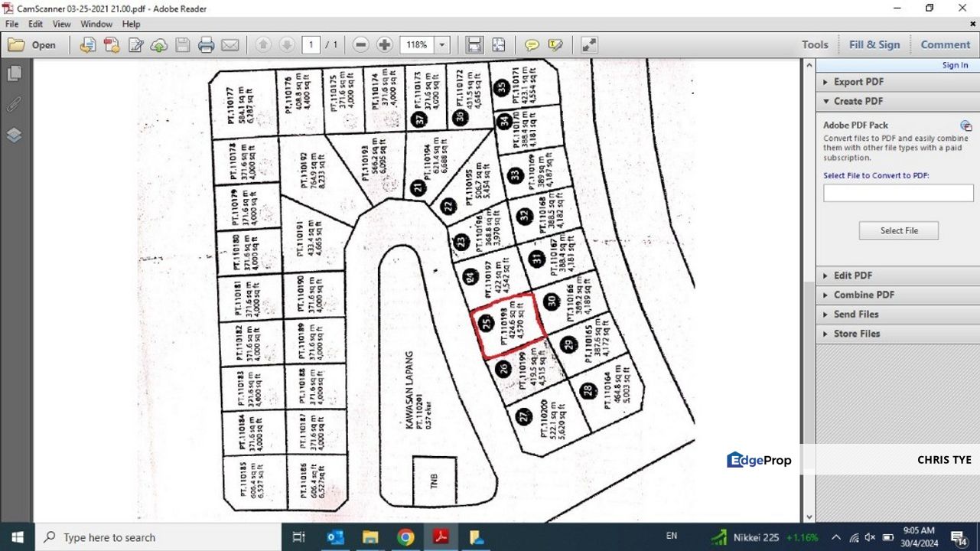This screenshot has width=980, height=551.
Task: Show the Page Thumbnails sidebar panel
Action: [x=13, y=72]
